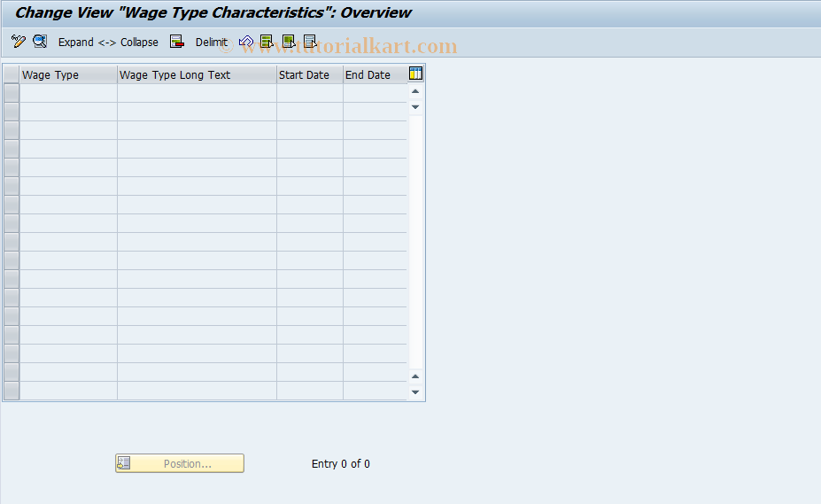Click the Select Block icon
821x504 pixels.
[289, 42]
